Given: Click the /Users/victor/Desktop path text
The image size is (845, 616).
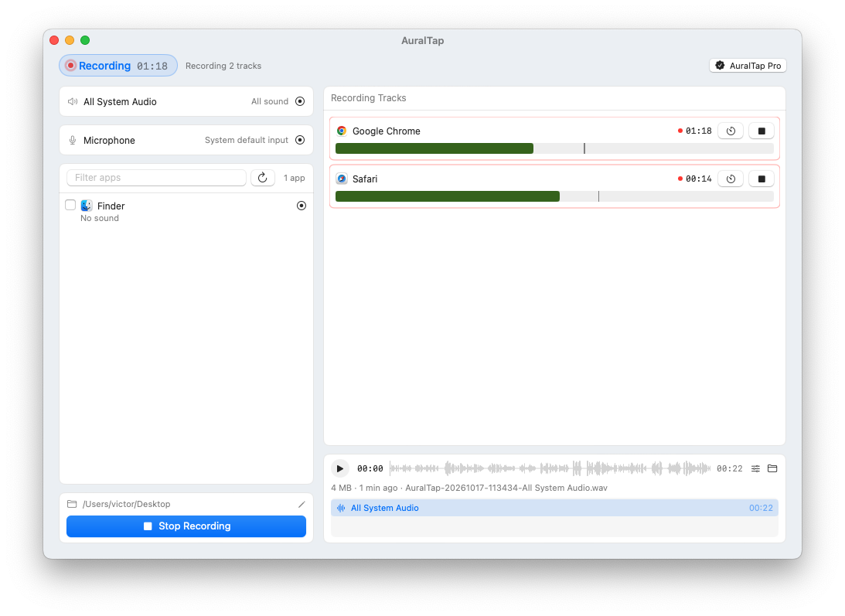Looking at the screenshot, I should click(x=126, y=504).
